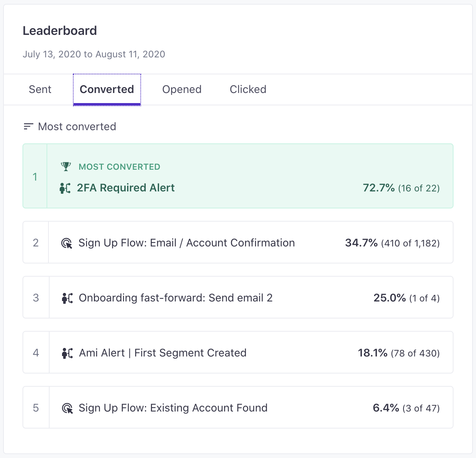The height and width of the screenshot is (458, 476).
Task: Select the Converted tab
Action: (107, 90)
